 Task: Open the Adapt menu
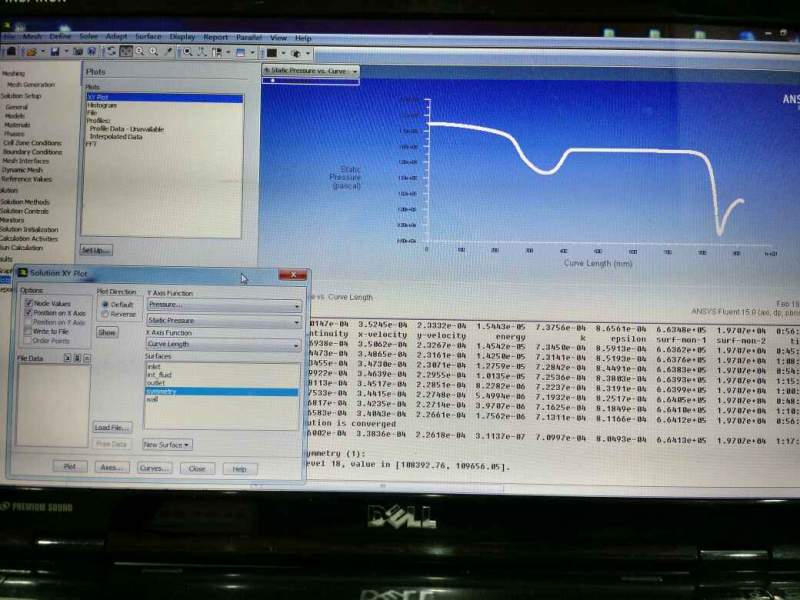116,37
